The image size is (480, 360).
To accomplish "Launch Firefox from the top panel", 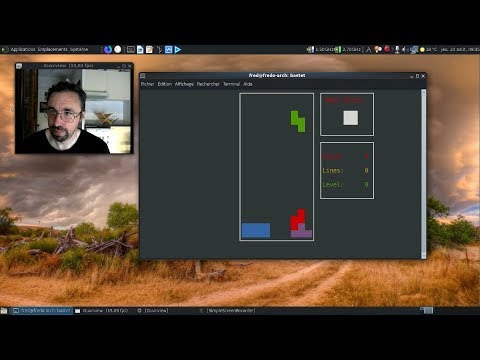I will tap(108, 50).
